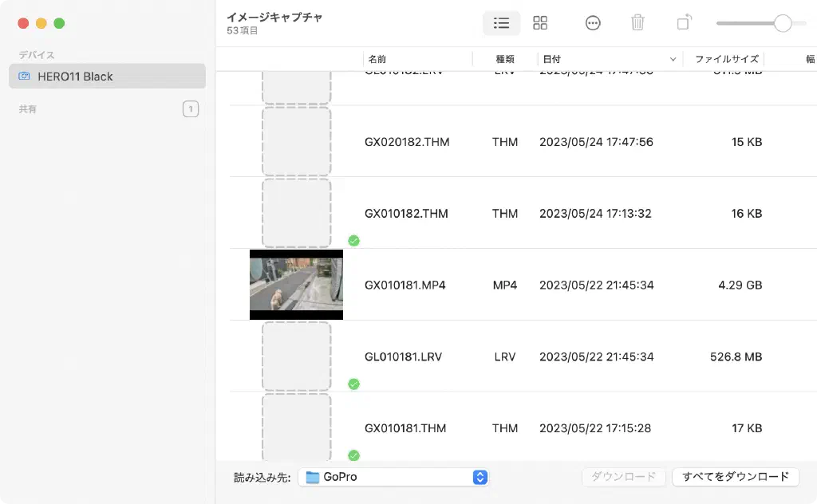Select the GX010181.MP4 video thumbnail
817x504 pixels.
point(296,285)
